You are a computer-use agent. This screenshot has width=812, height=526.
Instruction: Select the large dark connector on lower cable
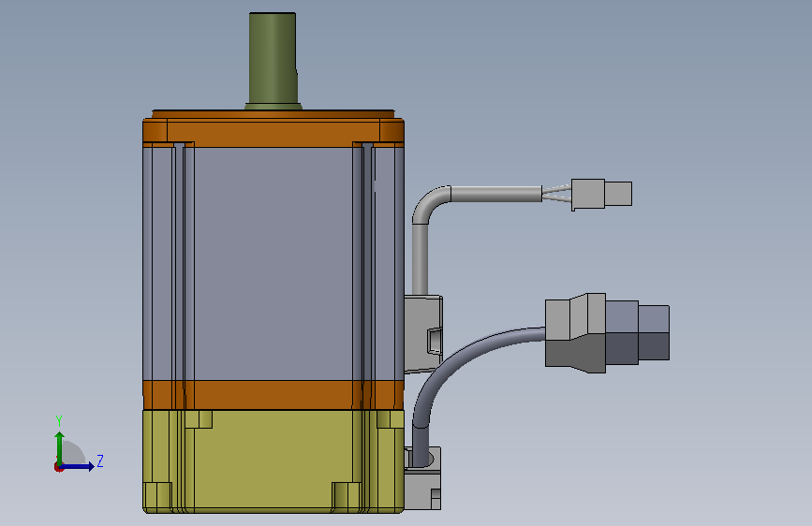(607, 333)
